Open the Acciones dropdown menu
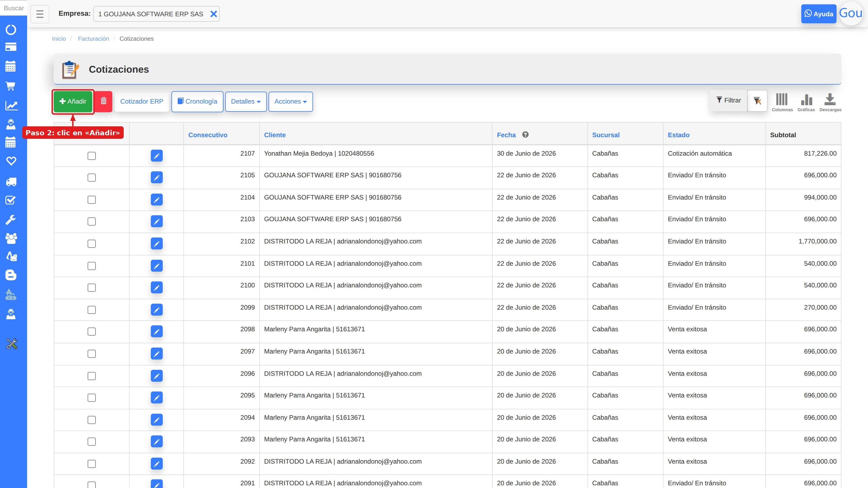The image size is (868, 488). [x=291, y=101]
